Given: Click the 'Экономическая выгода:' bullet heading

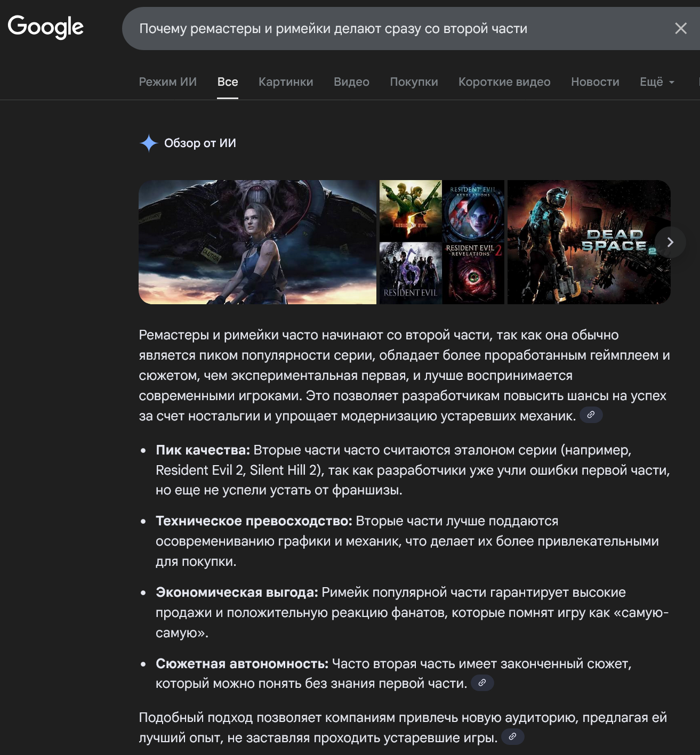Looking at the screenshot, I should pyautogui.click(x=237, y=592).
